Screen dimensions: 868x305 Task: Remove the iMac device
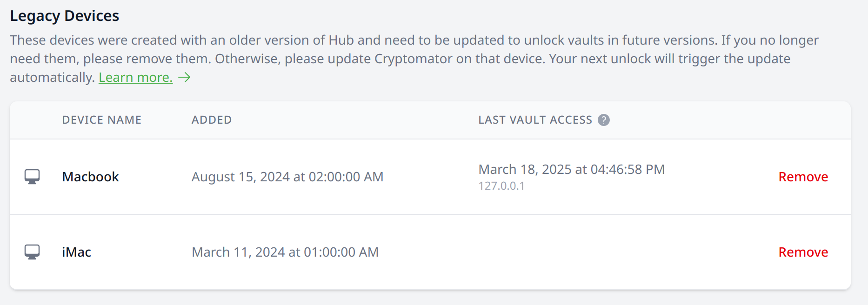[x=803, y=252]
